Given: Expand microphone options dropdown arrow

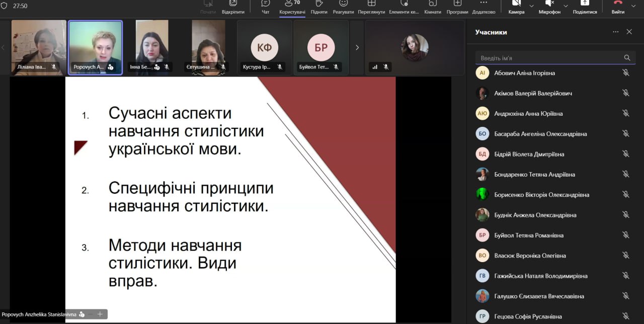Looking at the screenshot, I should click(566, 6).
